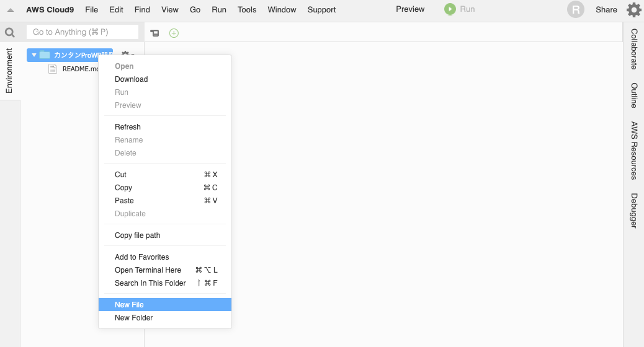
Task: Click the README.md file icon
Action: pyautogui.click(x=53, y=69)
